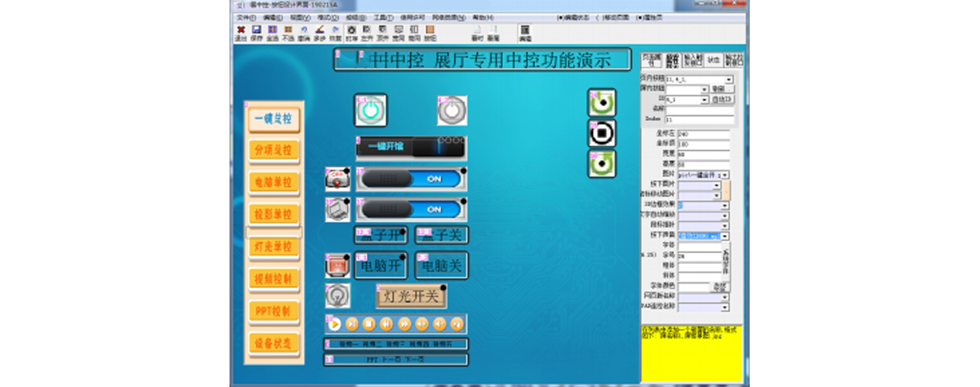Open the 图片 picture dropdown
This screenshot has width=980, height=387.
[704, 175]
